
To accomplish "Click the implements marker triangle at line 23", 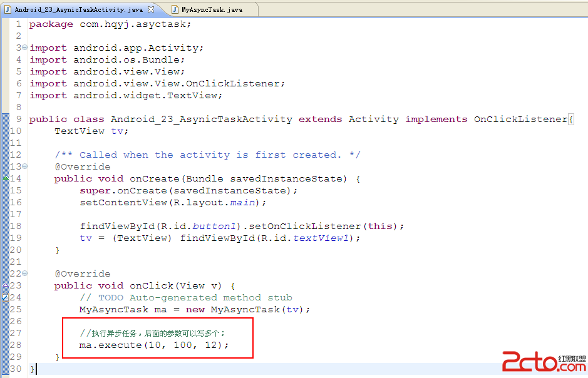I will pos(6,285).
